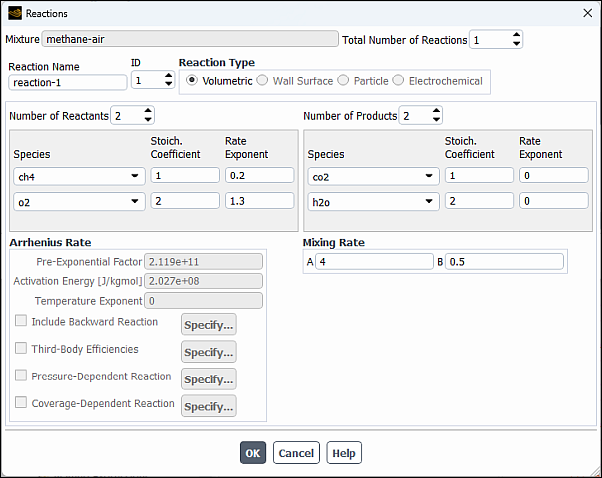Enable Pressure-Dependent Reaction option
602x478 pixels.
[21, 377]
